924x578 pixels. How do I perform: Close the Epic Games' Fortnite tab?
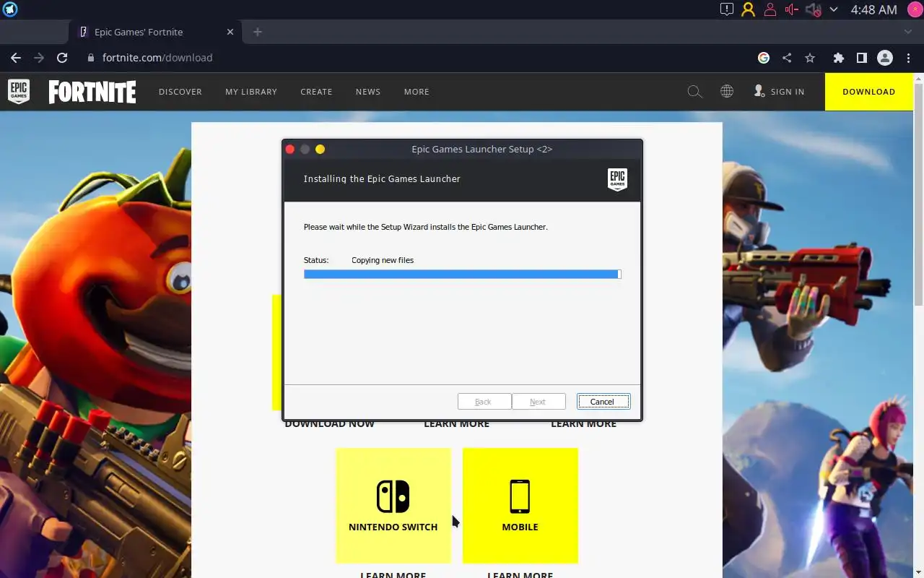(231, 32)
